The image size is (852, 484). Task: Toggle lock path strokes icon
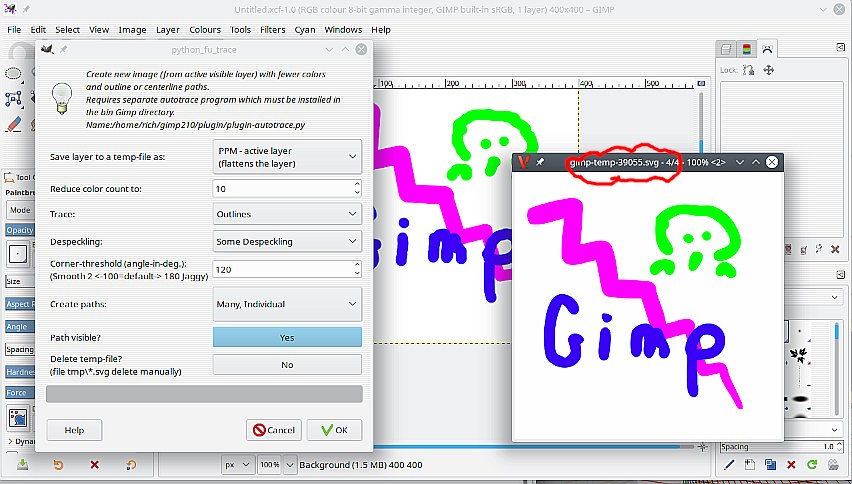[x=749, y=70]
